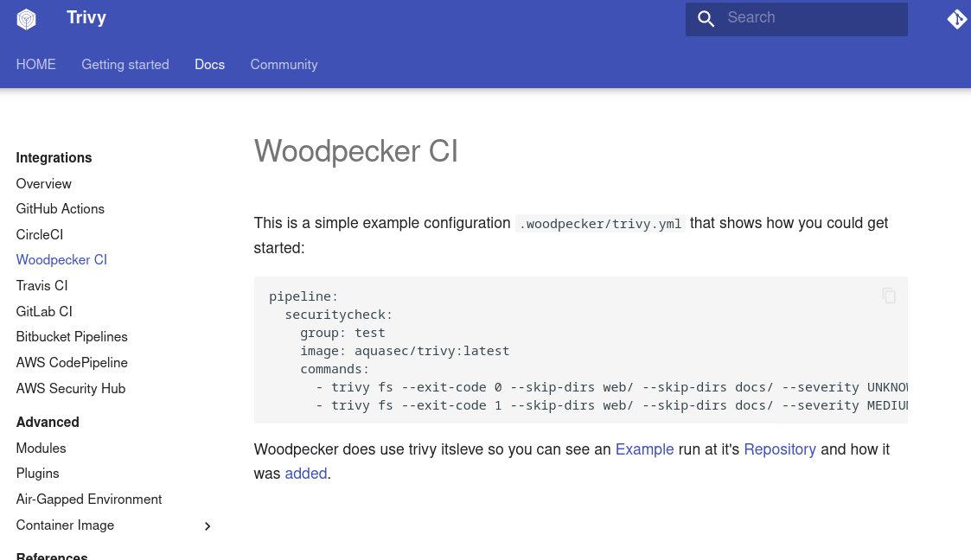Copy code with the clipboard icon
The width and height of the screenshot is (971, 560).
pyautogui.click(x=889, y=296)
